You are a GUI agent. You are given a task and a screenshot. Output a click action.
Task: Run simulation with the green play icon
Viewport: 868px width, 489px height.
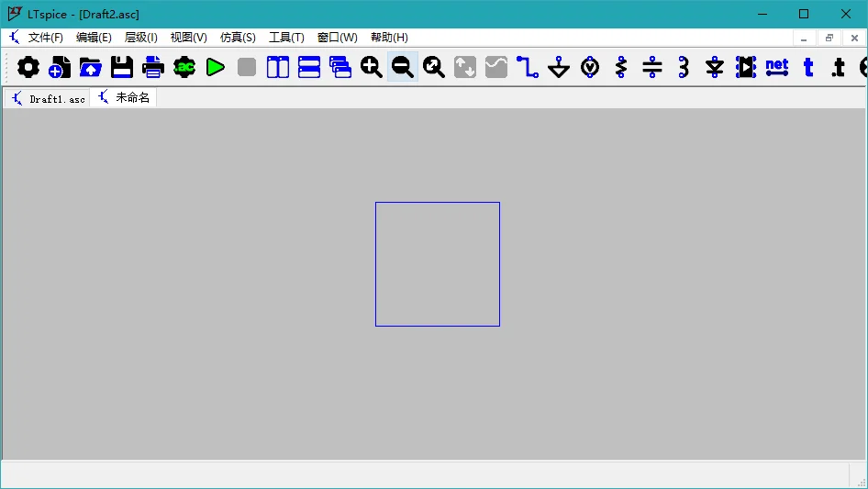tap(216, 68)
